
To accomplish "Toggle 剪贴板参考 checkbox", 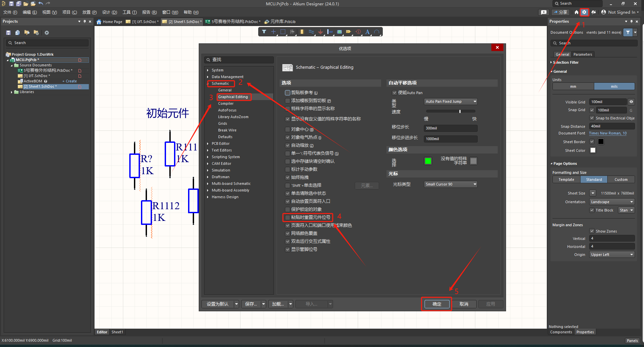I will coord(287,93).
